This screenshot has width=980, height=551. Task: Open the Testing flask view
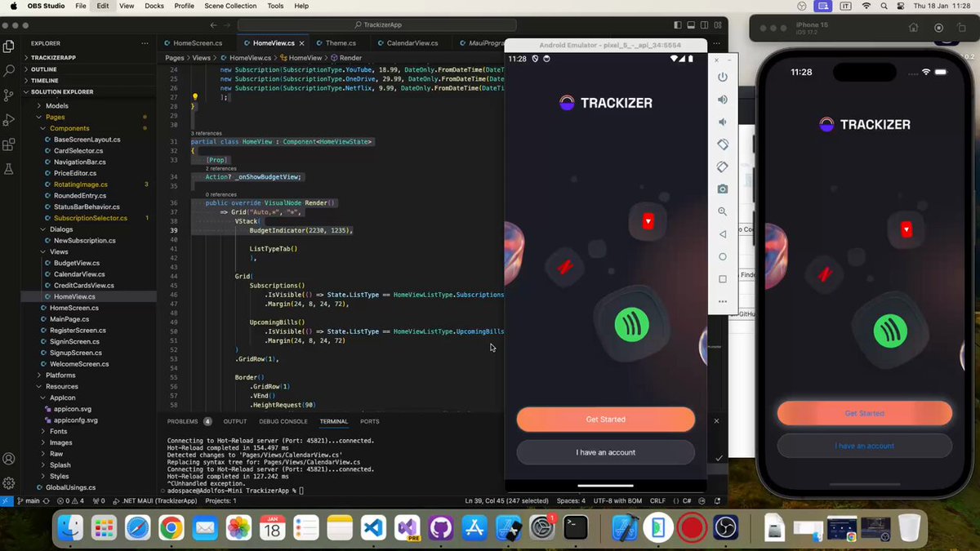[x=9, y=169]
